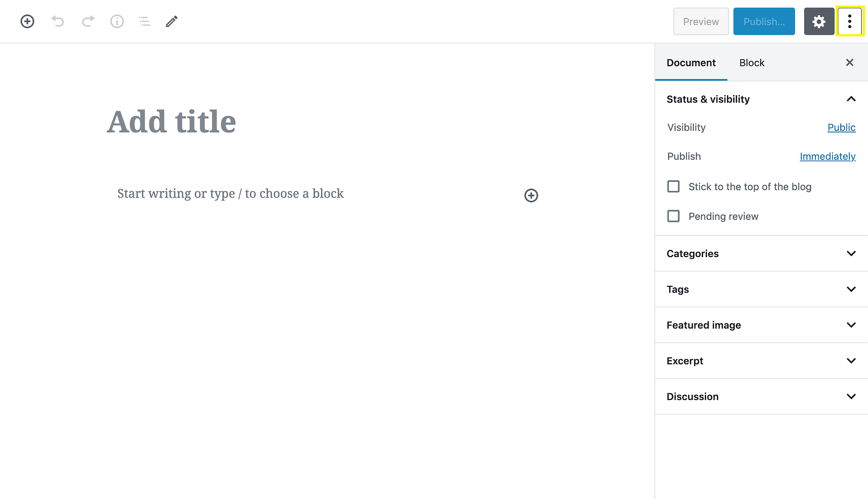Switch to the Block tab

751,63
